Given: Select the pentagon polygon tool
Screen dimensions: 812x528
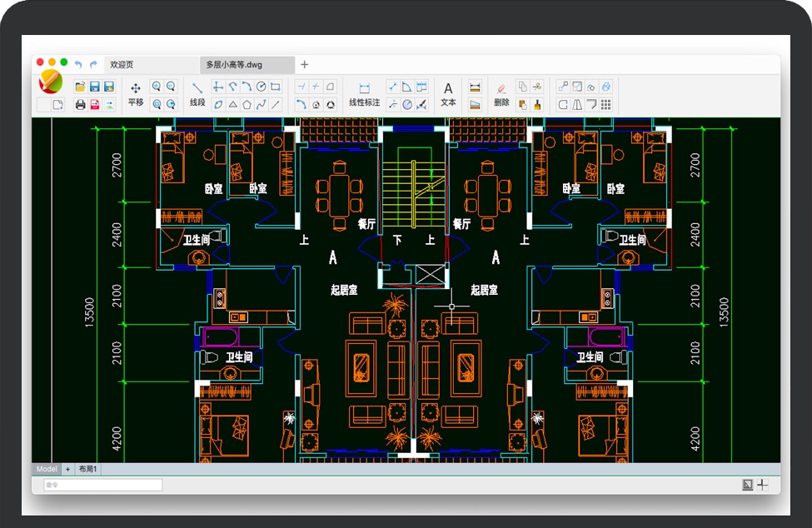Looking at the screenshot, I should click(x=247, y=104).
